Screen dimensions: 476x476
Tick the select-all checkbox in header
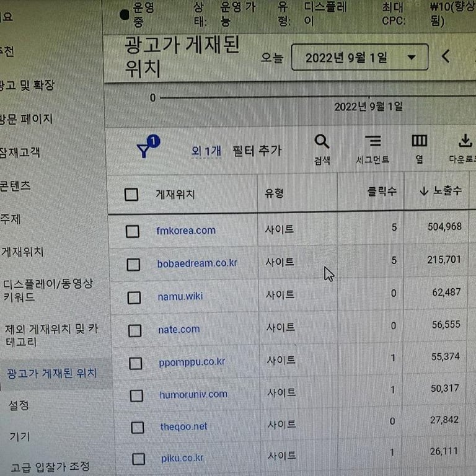coord(131,195)
